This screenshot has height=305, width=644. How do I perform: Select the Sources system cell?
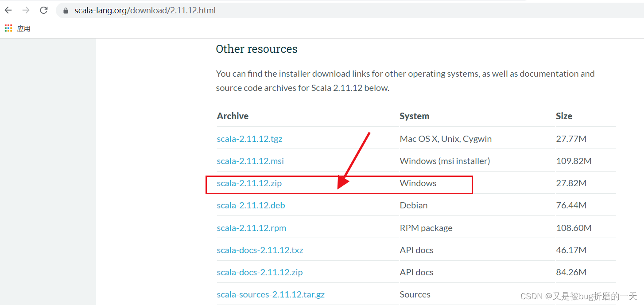tap(415, 294)
